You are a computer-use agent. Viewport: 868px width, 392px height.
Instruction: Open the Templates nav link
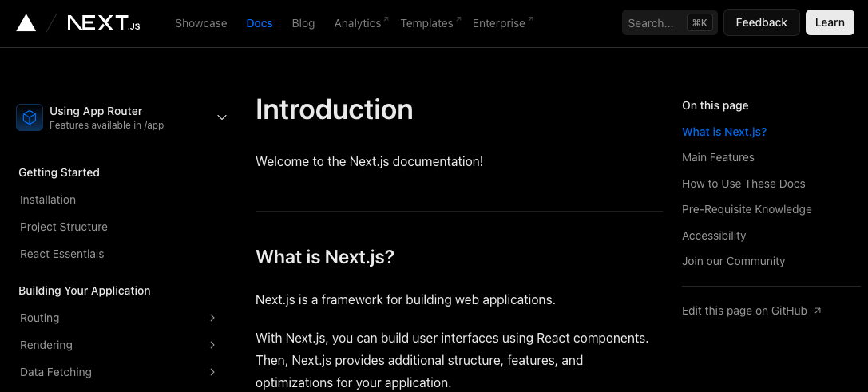pos(426,23)
